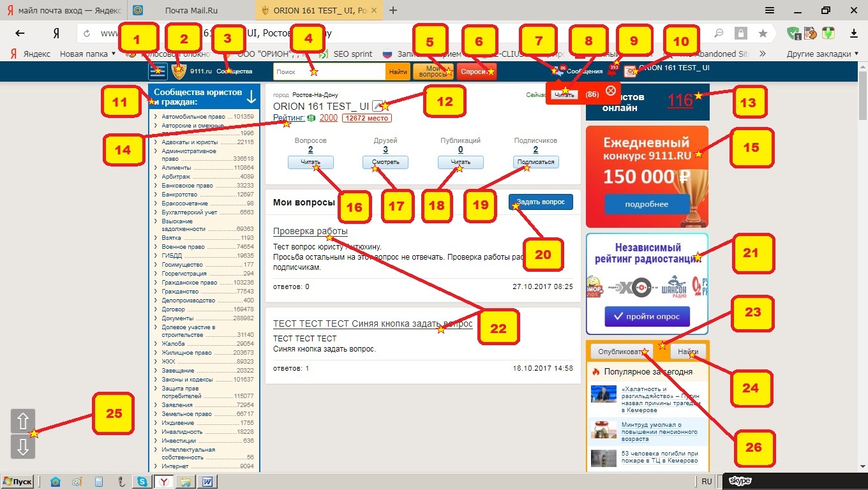868x490 pixels.
Task: Close the red messages popup
Action: click(610, 91)
